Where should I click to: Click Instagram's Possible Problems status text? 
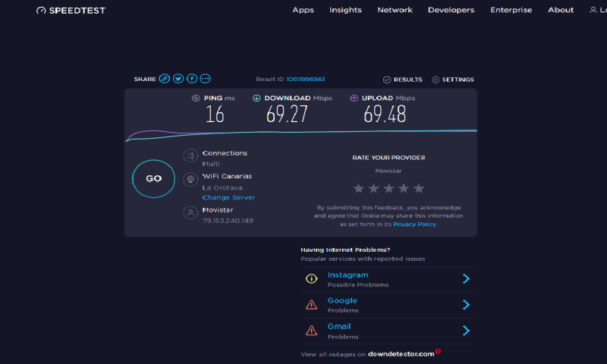[x=358, y=285]
